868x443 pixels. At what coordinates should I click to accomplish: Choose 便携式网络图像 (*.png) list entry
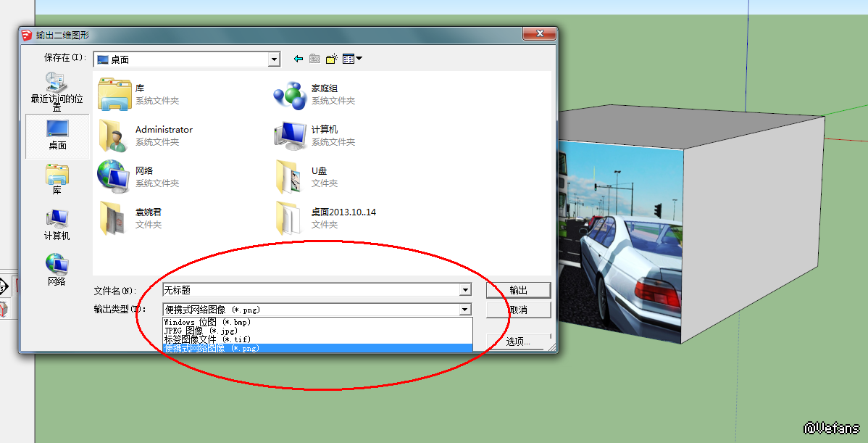click(318, 348)
